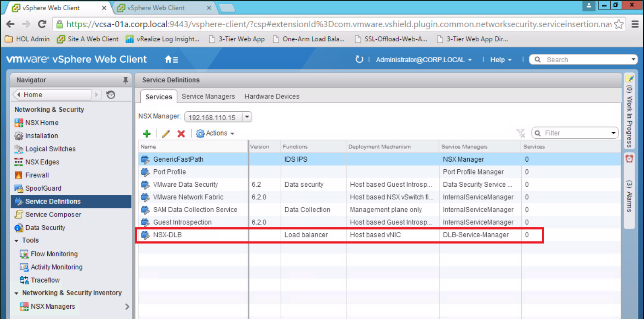The height and width of the screenshot is (319, 644).
Task: Select the SAM Data Collection Service row
Action: (379, 210)
